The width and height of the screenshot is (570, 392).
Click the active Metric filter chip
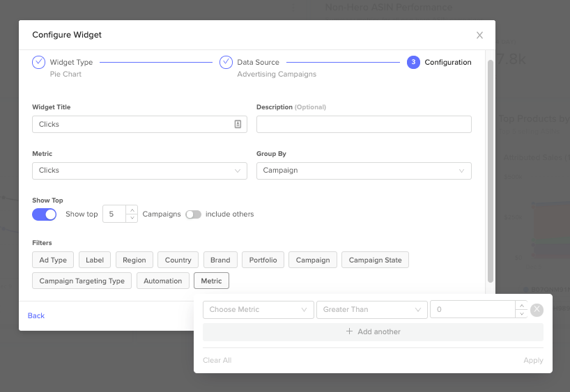tap(211, 281)
